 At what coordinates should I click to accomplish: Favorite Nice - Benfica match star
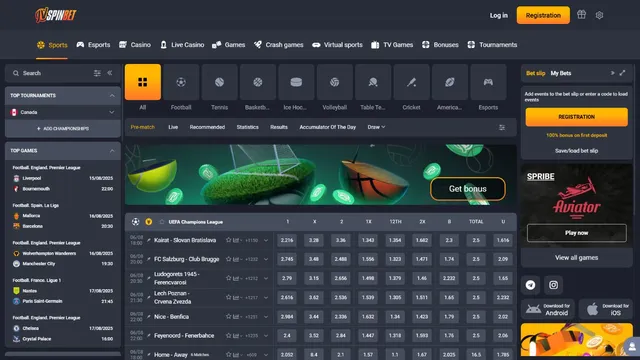pyautogui.click(x=229, y=316)
